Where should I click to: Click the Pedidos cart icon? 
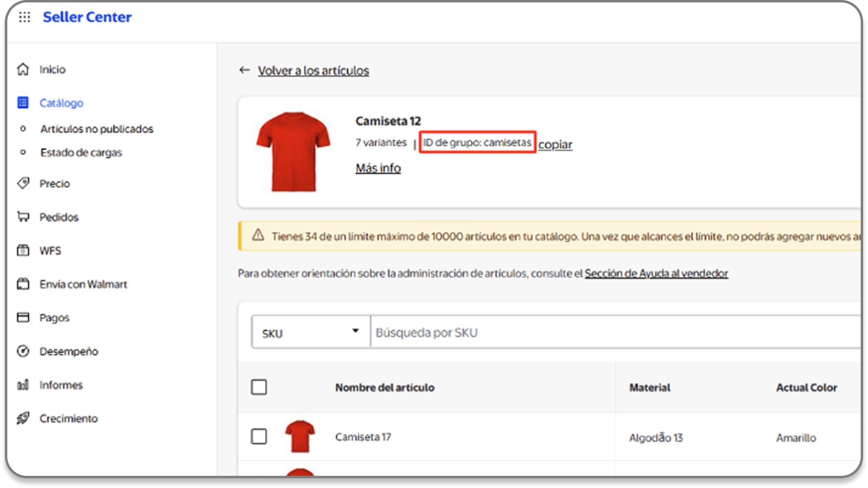point(23,217)
